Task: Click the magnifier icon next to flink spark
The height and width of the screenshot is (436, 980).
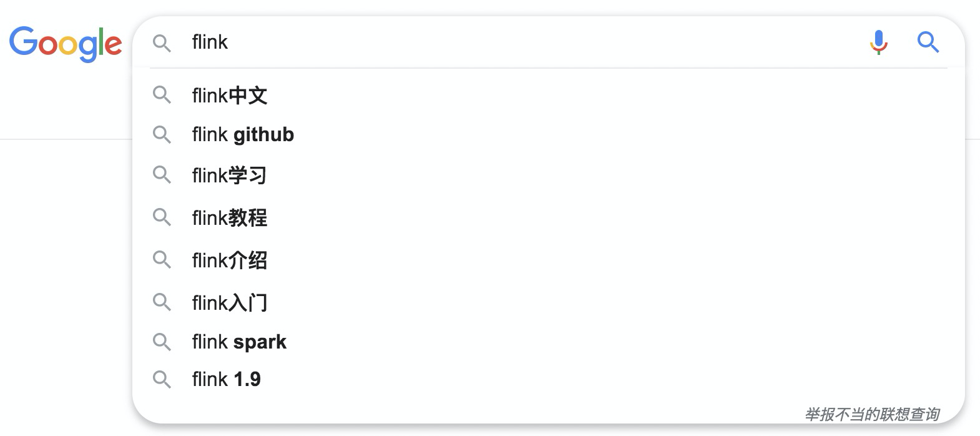Action: pyautogui.click(x=162, y=342)
